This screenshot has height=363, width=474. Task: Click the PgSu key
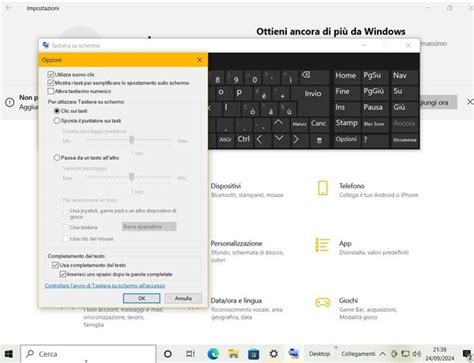[372, 76]
